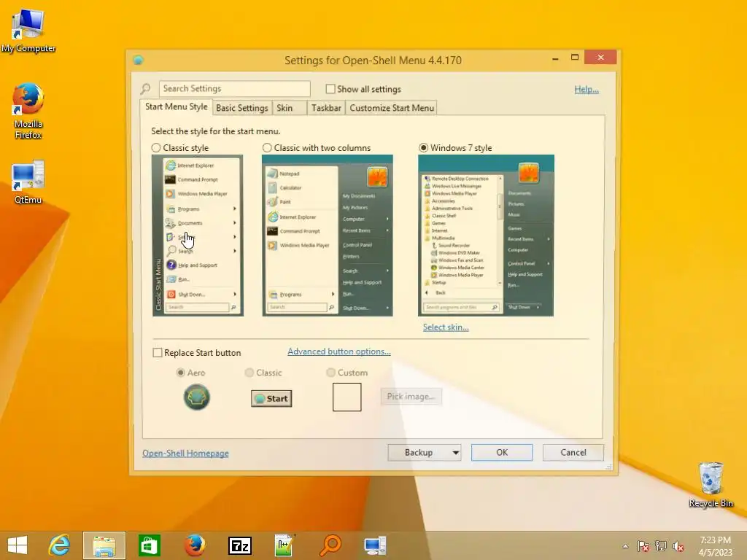This screenshot has width=747, height=560.
Task: Enable Show all settings checkbox
Action: pos(330,89)
